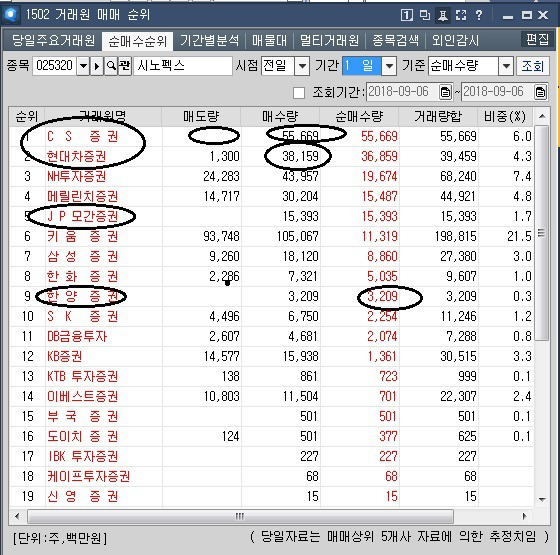Click the horizontal scrollbar left arrow
Screen dimensions: 560x555
point(17,516)
